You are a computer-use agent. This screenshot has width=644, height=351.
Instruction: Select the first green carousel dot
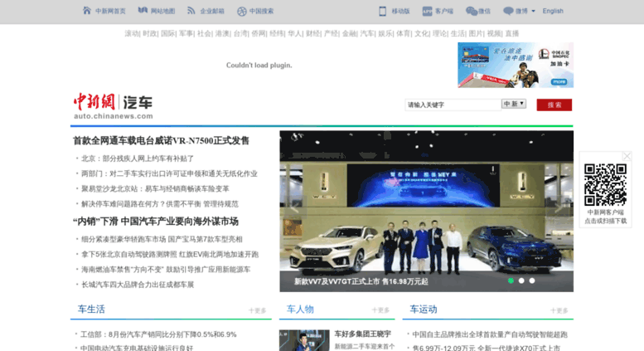tap(511, 280)
